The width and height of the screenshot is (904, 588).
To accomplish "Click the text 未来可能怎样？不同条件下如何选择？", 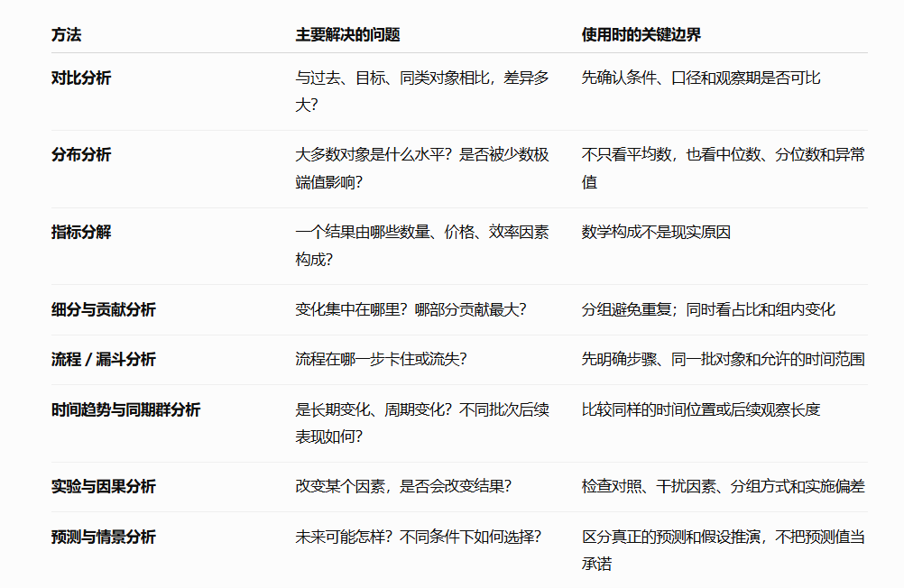I will pyautogui.click(x=419, y=537).
